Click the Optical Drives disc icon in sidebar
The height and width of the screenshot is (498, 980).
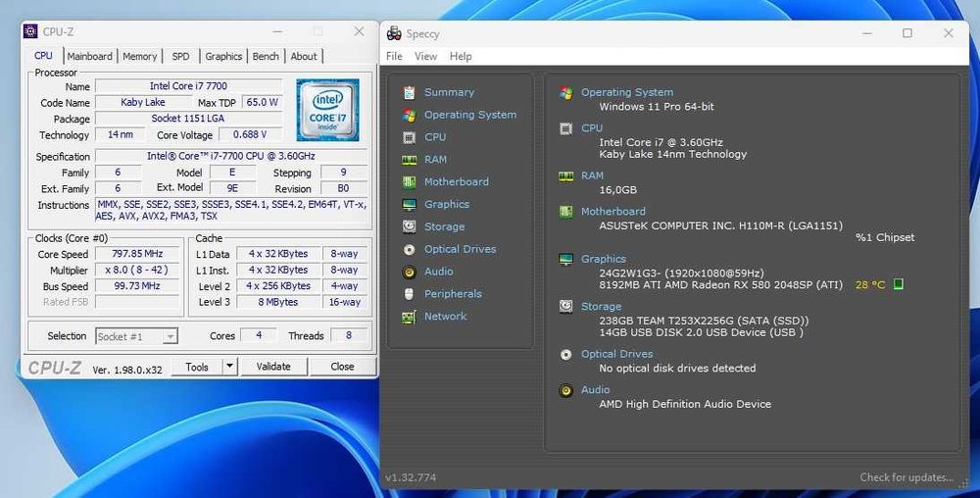tap(410, 249)
